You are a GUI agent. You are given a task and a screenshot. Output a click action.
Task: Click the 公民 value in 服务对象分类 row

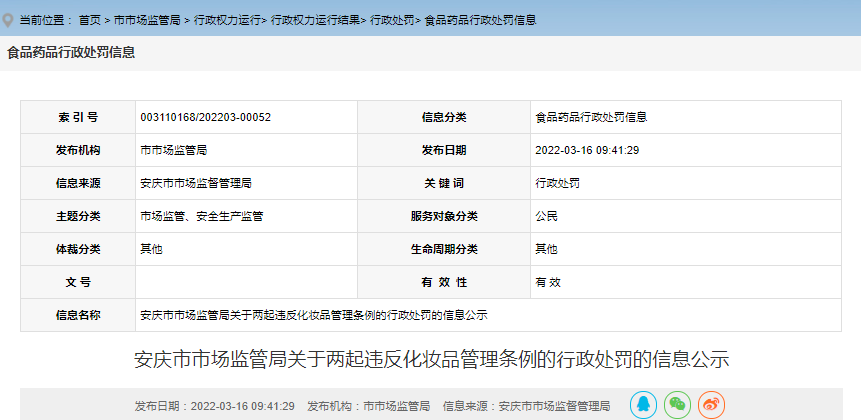pyautogui.click(x=546, y=216)
